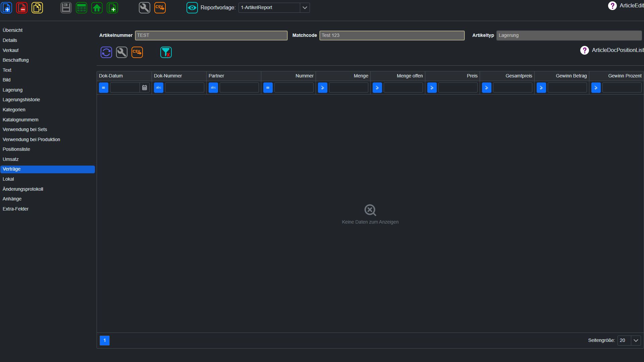Open the Lagerung section
Viewport: 644px width, 362px height.
pos(47,90)
